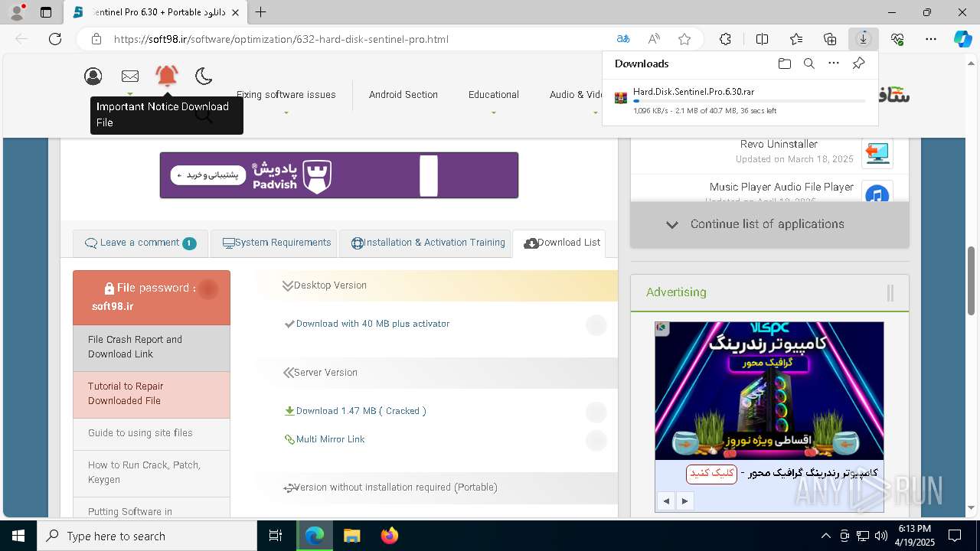Search in the Downloads panel
The width and height of the screenshot is (980, 551).
[808, 64]
